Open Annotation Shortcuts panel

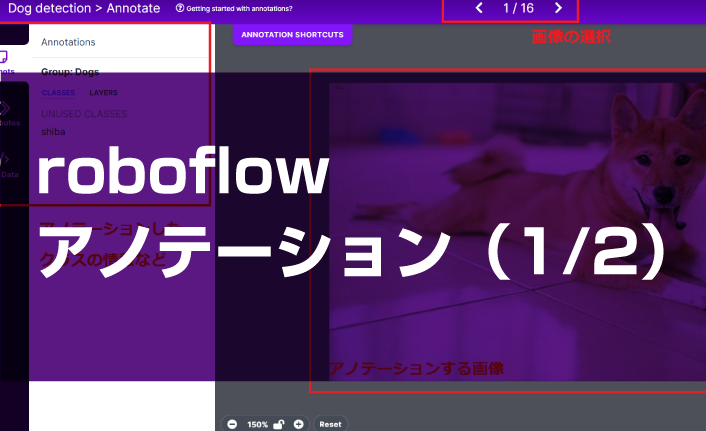coord(292,35)
